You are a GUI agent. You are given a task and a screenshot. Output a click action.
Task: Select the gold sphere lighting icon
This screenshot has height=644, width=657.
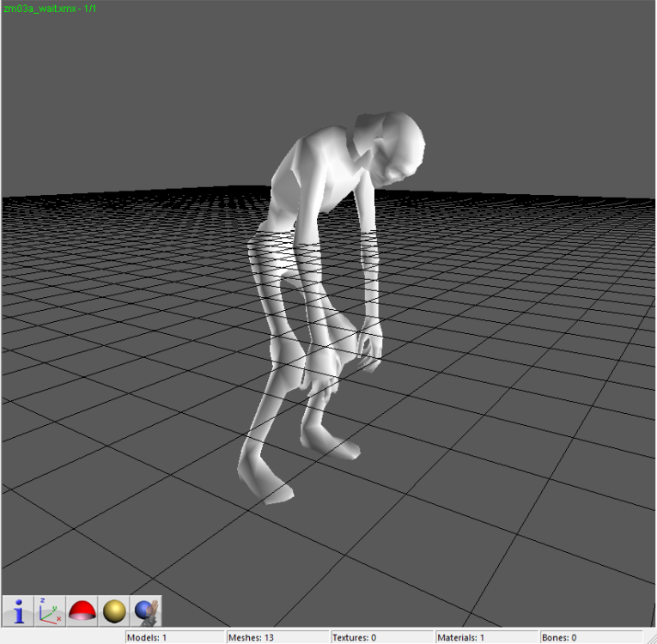114,611
